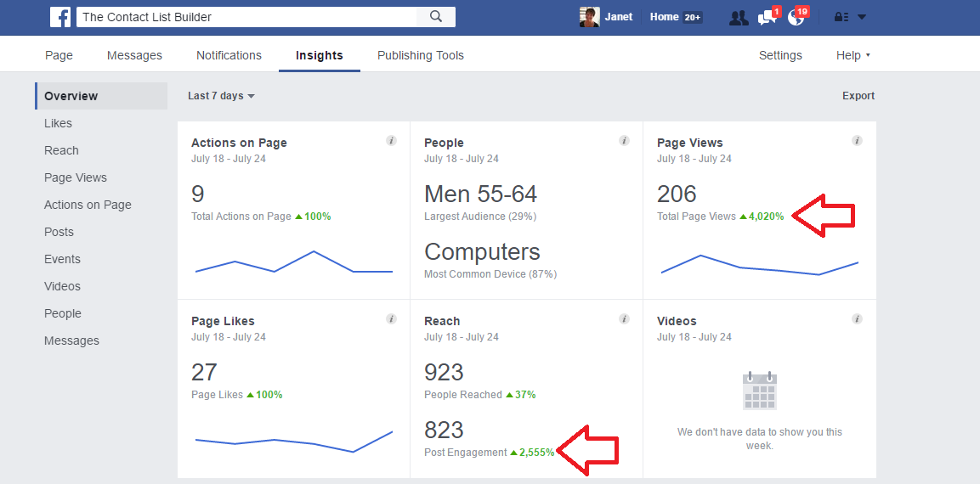The image size is (980, 484).
Task: Click the info icon on Page Views card
Action: tap(857, 141)
